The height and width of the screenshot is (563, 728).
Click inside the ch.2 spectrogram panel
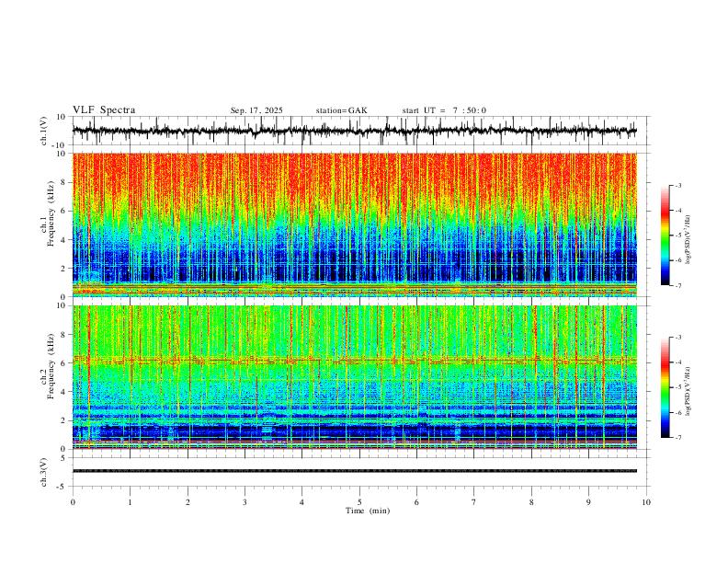point(354,377)
